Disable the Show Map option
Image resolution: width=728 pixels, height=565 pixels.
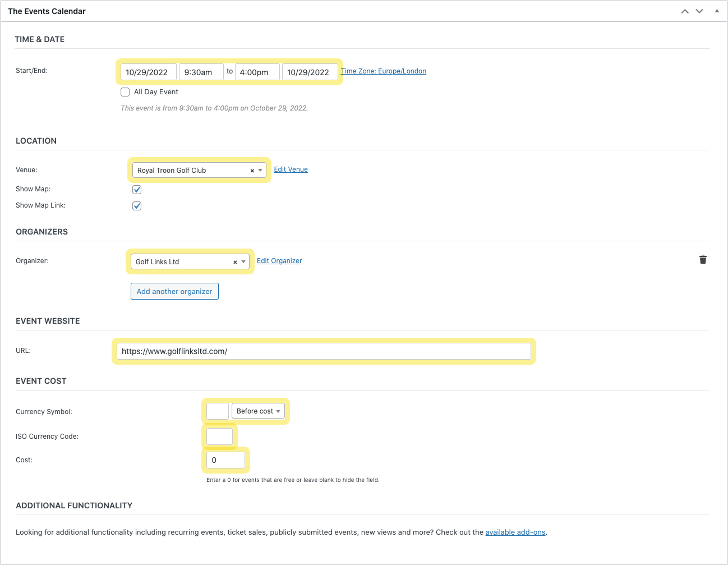[x=137, y=189]
